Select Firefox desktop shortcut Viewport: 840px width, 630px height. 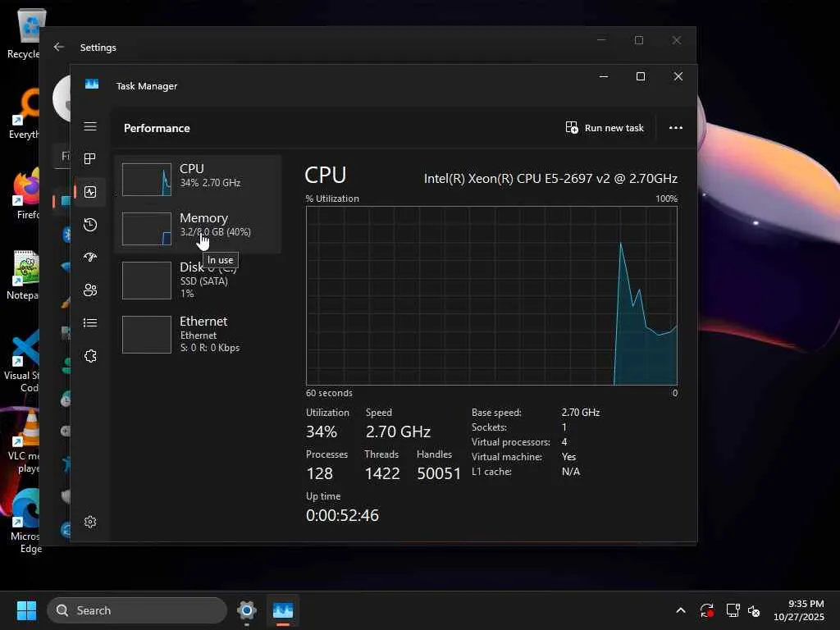(x=26, y=194)
